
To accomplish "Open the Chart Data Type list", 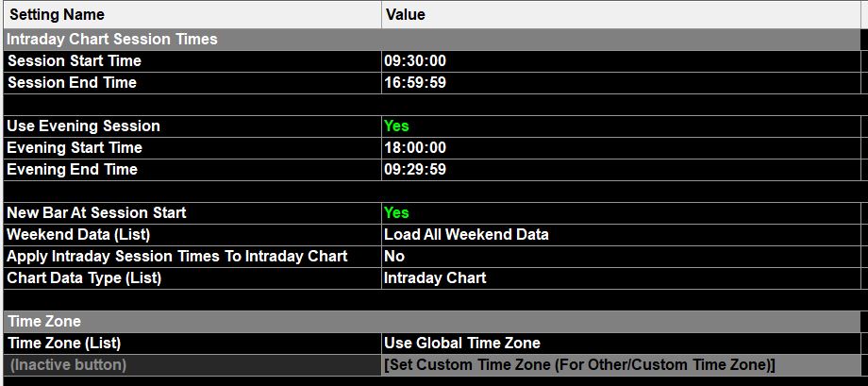I will pyautogui.click(x=435, y=277).
